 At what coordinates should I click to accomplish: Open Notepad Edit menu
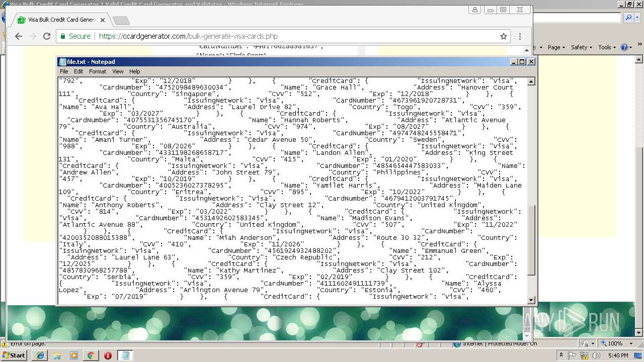pyautogui.click(x=78, y=71)
